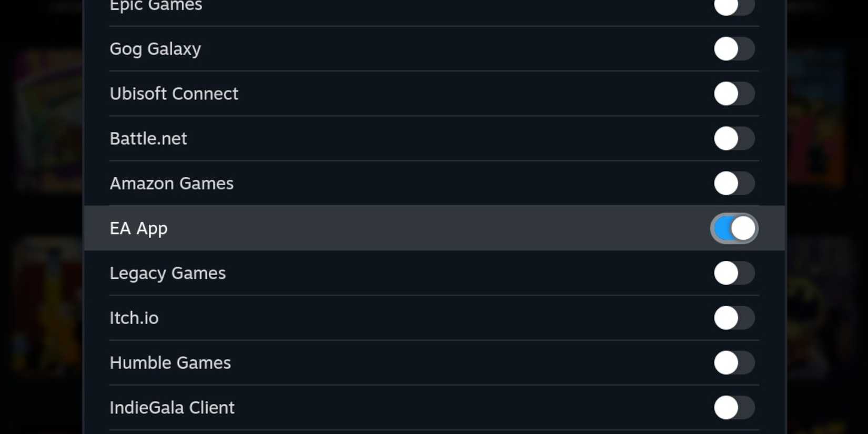
Task: Select the EA App row label
Action: click(x=138, y=228)
